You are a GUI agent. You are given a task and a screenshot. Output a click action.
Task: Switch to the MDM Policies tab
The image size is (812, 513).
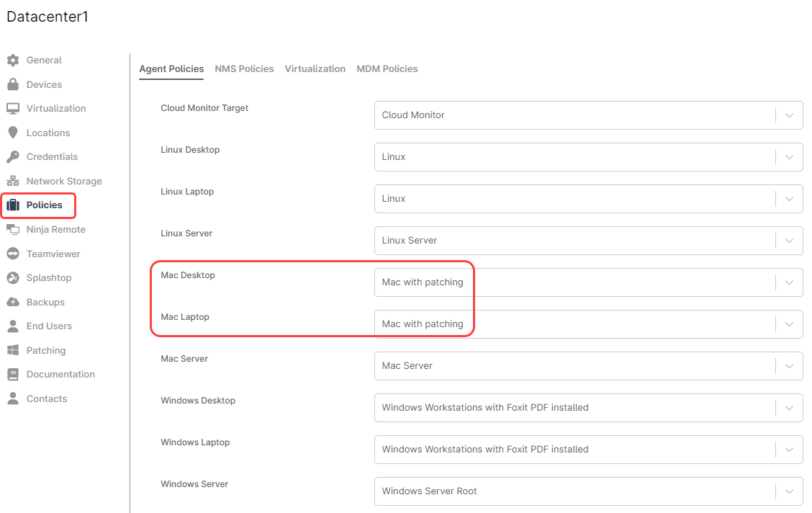point(387,69)
